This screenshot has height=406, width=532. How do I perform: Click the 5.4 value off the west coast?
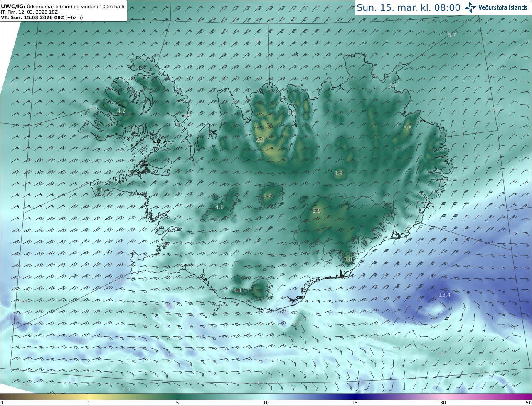point(98,191)
